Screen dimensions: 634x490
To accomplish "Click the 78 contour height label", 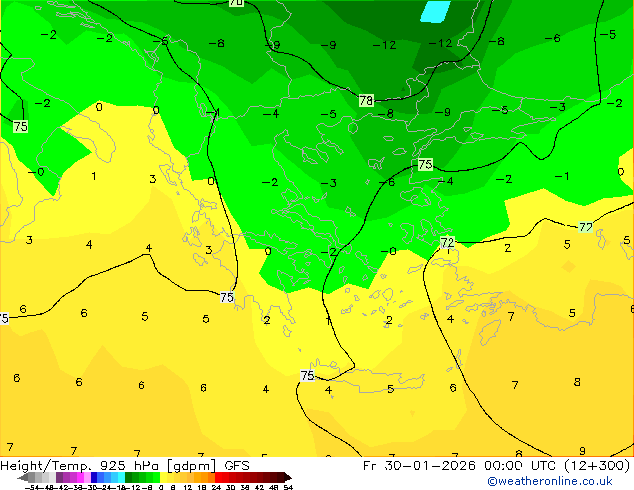I will [366, 100].
